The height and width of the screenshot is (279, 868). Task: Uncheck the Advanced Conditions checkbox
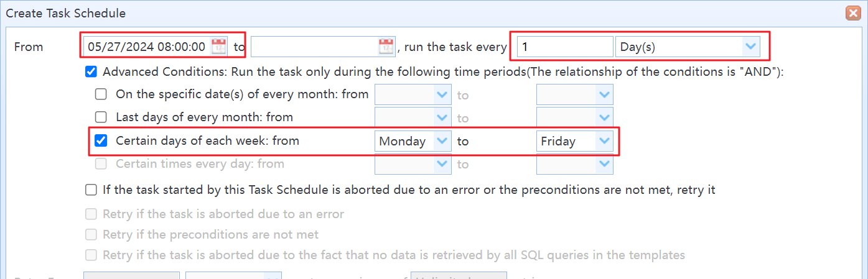pos(91,71)
